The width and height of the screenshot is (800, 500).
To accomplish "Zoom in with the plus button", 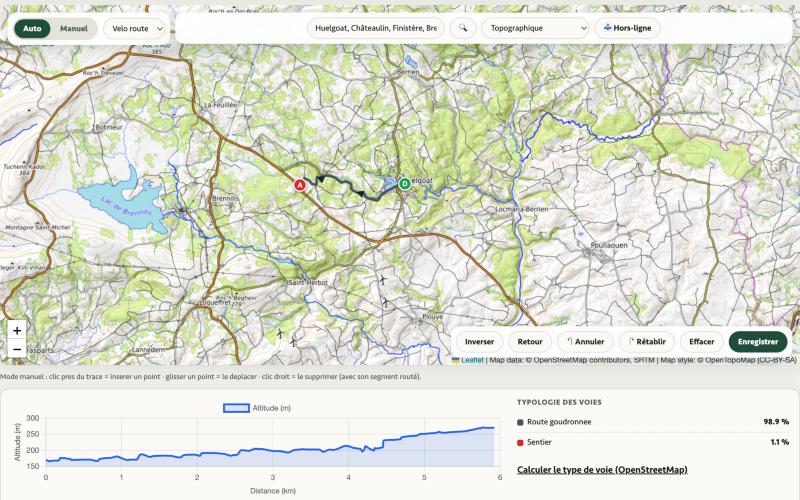I will point(17,331).
